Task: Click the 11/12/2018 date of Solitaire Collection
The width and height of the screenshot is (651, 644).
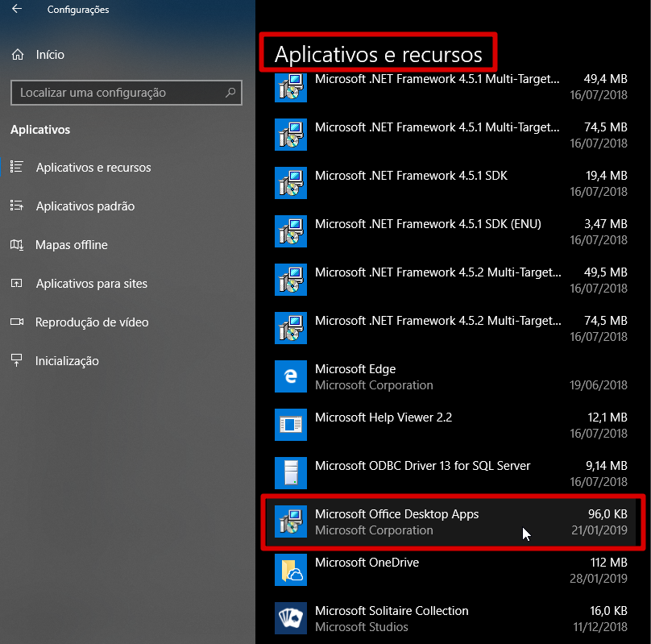Action: click(x=600, y=627)
